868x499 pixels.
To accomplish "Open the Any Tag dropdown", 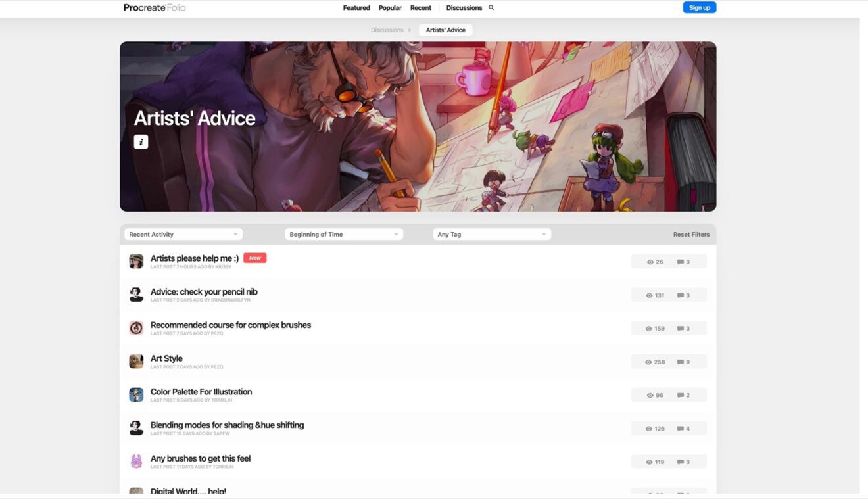I will tap(491, 234).
